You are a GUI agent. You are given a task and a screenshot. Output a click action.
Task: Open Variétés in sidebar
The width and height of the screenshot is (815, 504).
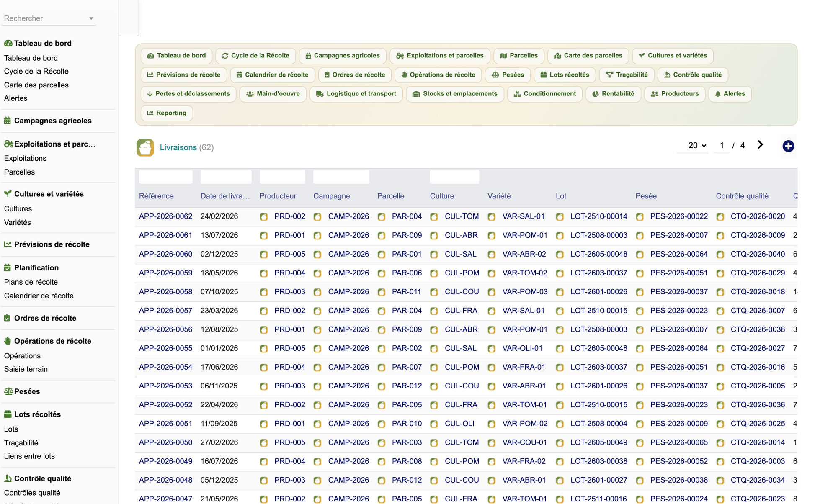click(18, 222)
